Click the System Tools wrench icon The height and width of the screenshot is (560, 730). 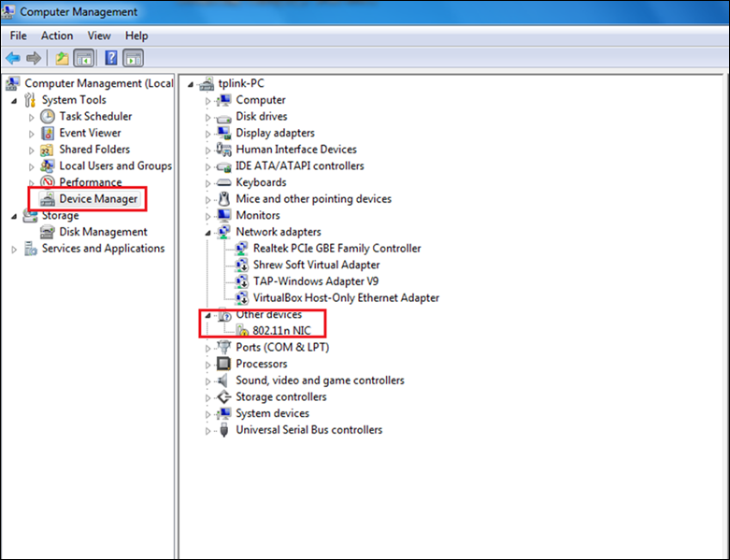point(30,100)
